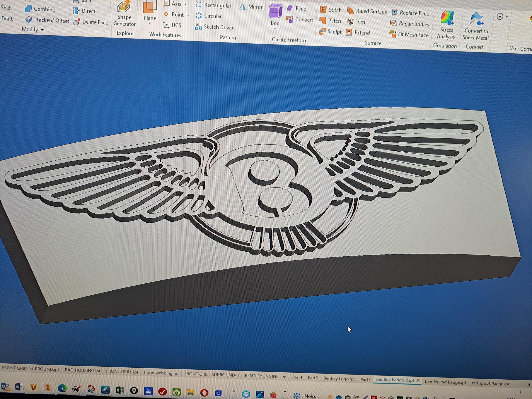Close the bentley badge-2.ipt tab
Viewport: 532px width, 399px height.
(x=418, y=381)
